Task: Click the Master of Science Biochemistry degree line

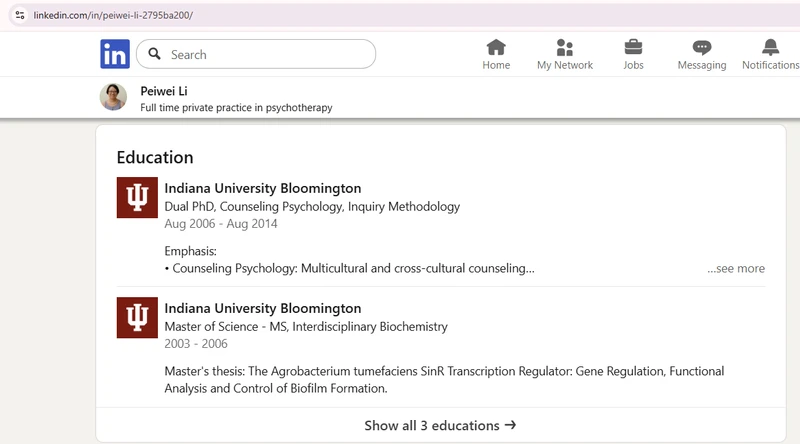Action: pos(306,327)
